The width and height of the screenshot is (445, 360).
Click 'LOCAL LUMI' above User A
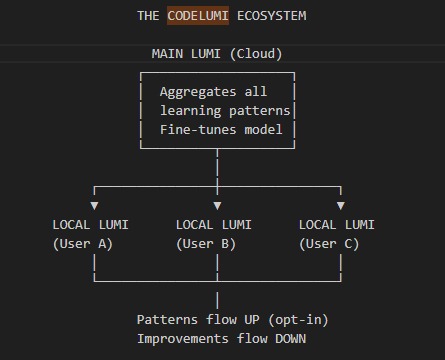pos(90,225)
